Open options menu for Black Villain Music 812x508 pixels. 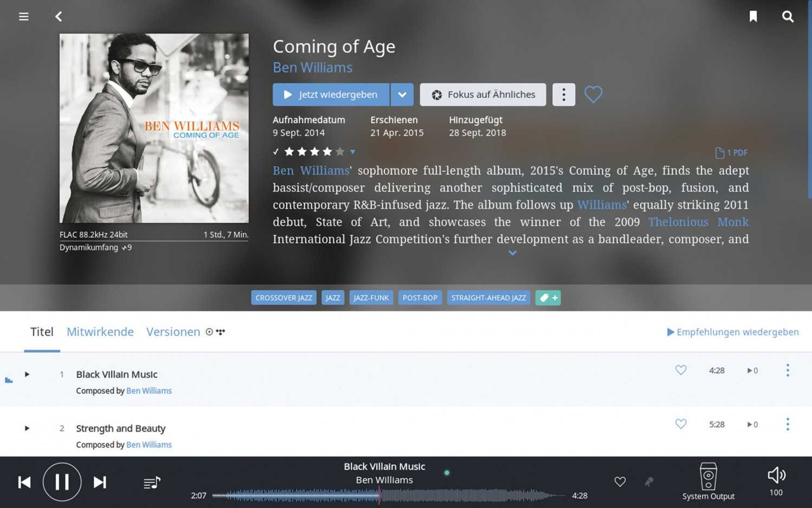click(x=788, y=370)
